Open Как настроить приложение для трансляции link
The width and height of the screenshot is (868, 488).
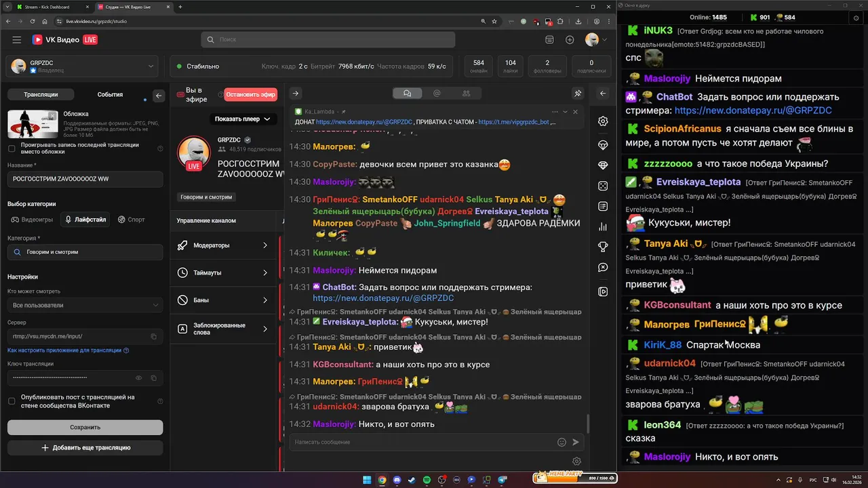64,350
